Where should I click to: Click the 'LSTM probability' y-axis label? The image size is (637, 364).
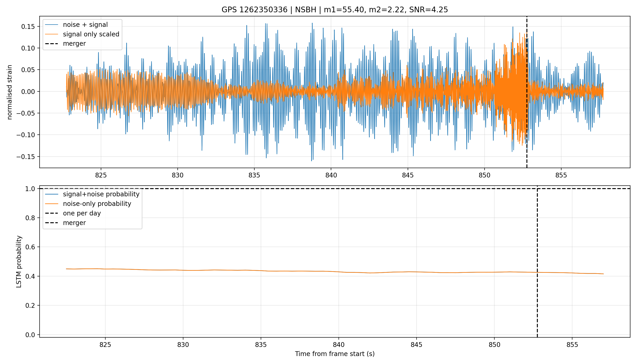19,261
